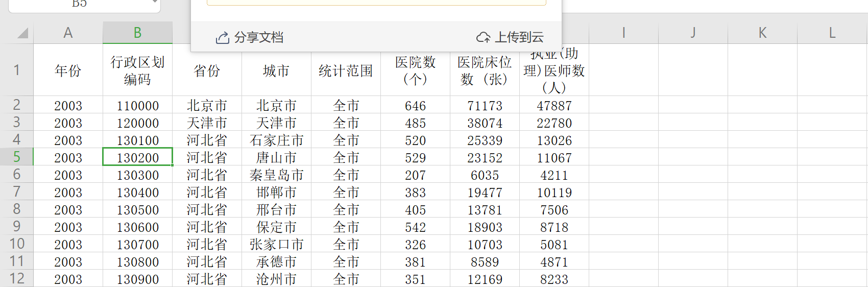Viewport: 868px width, 287px height.
Task: Select column I header
Action: tap(623, 33)
